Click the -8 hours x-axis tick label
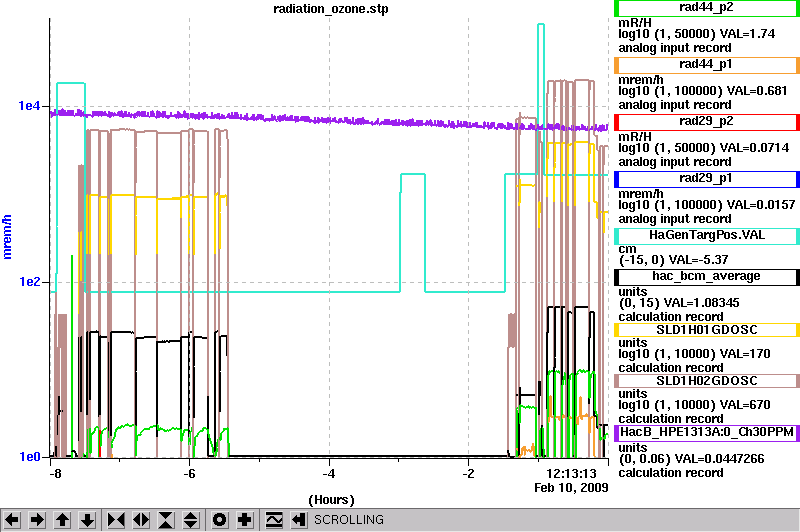The height and width of the screenshot is (532, 800). 55,474
